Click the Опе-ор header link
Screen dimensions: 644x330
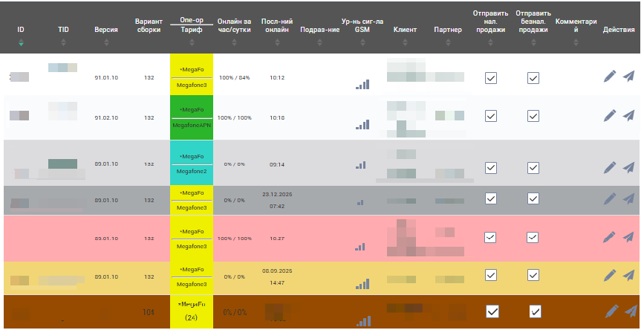[192, 21]
